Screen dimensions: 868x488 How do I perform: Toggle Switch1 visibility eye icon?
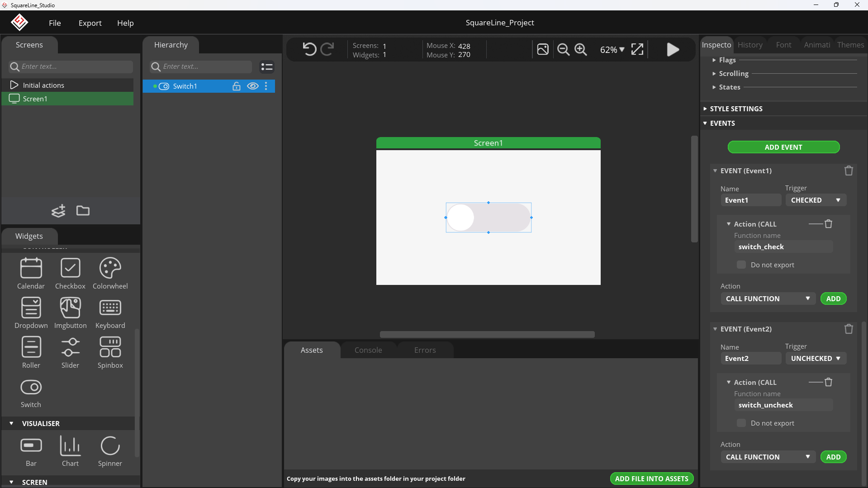point(253,86)
